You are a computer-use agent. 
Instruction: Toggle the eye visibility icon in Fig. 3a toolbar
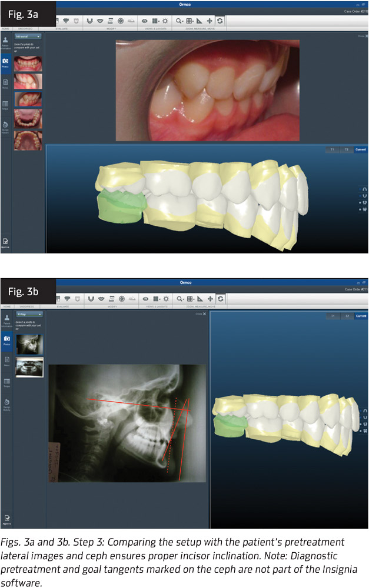click(x=144, y=21)
